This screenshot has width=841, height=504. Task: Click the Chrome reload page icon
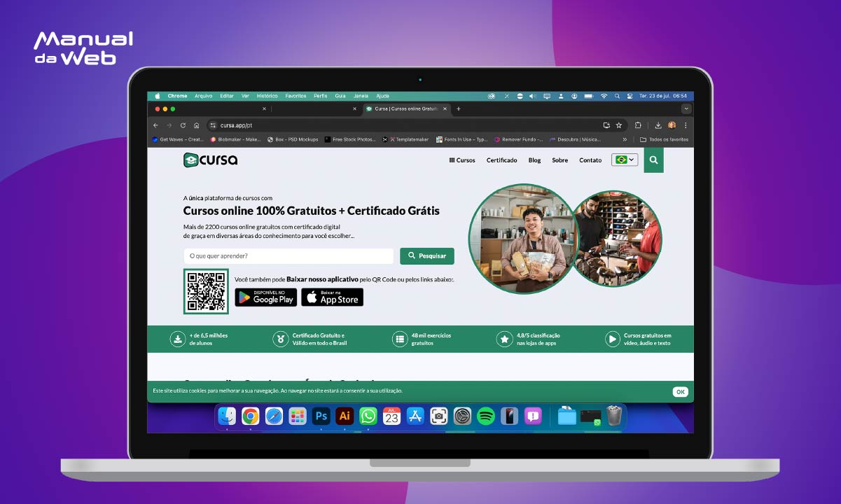point(183,125)
